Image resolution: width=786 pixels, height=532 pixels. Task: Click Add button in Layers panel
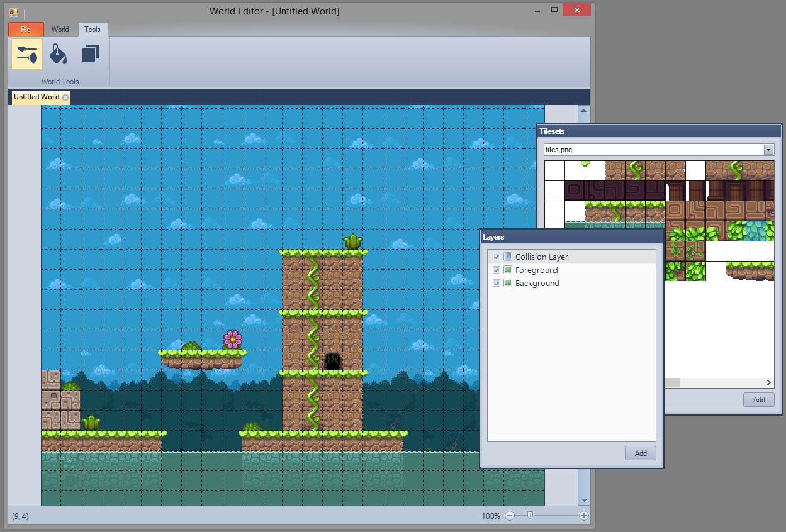coord(641,453)
